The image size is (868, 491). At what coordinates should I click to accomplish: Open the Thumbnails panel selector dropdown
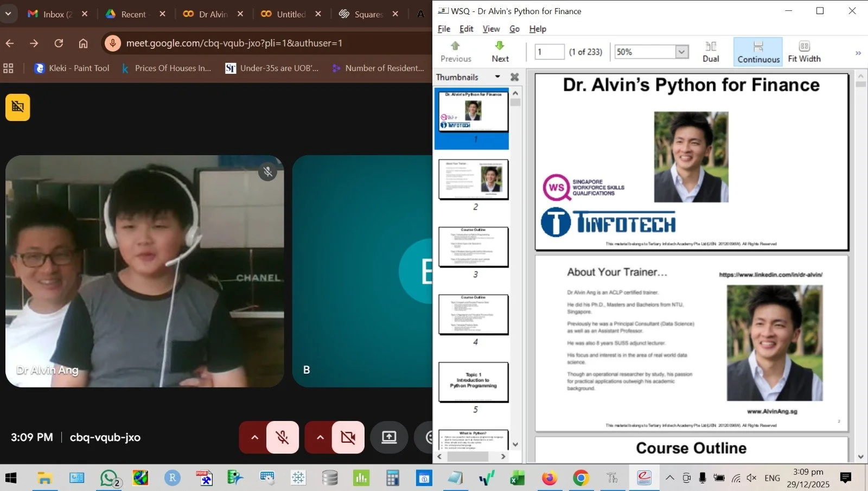pyautogui.click(x=497, y=76)
